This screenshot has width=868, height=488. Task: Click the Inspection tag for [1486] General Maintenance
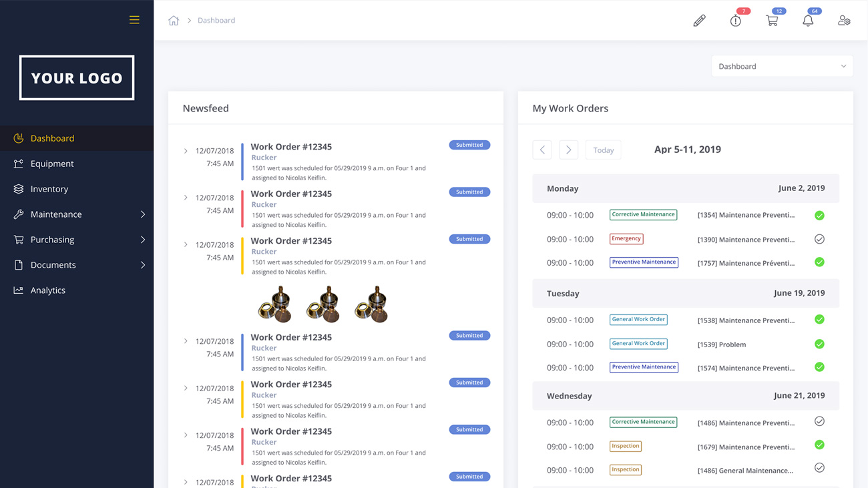626,469
